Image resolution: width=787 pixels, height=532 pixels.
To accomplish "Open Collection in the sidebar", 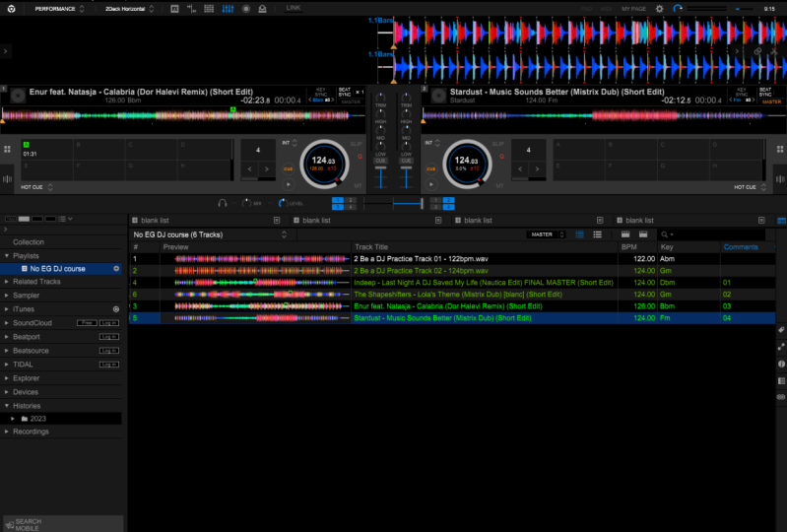I will (29, 242).
